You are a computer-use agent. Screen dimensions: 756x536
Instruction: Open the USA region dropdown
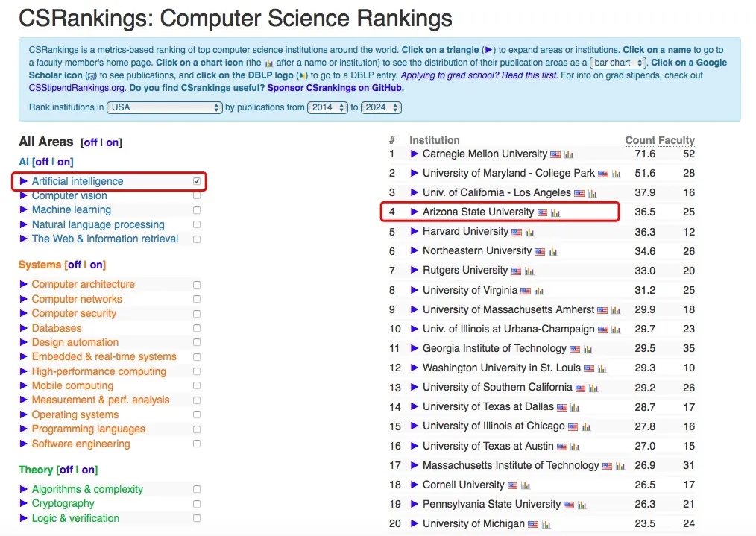[165, 107]
